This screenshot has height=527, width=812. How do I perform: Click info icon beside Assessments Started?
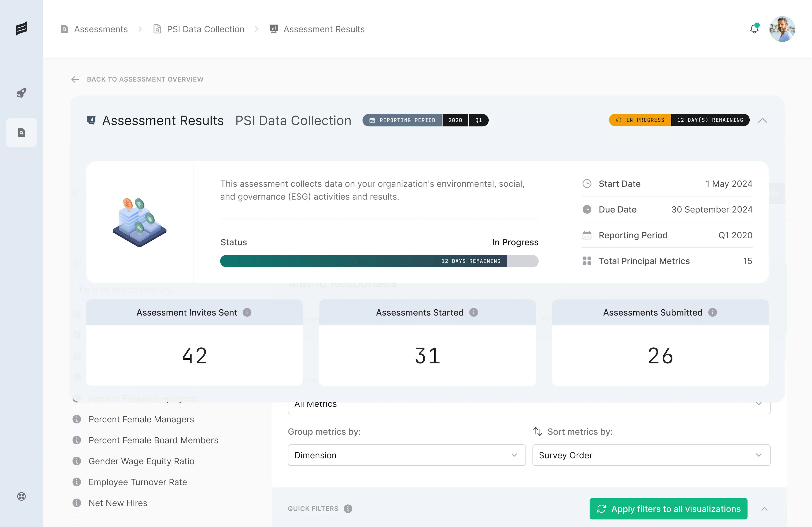(x=473, y=312)
